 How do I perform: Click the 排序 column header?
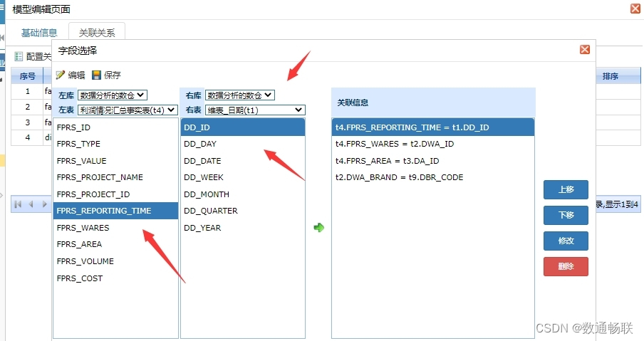coord(611,76)
